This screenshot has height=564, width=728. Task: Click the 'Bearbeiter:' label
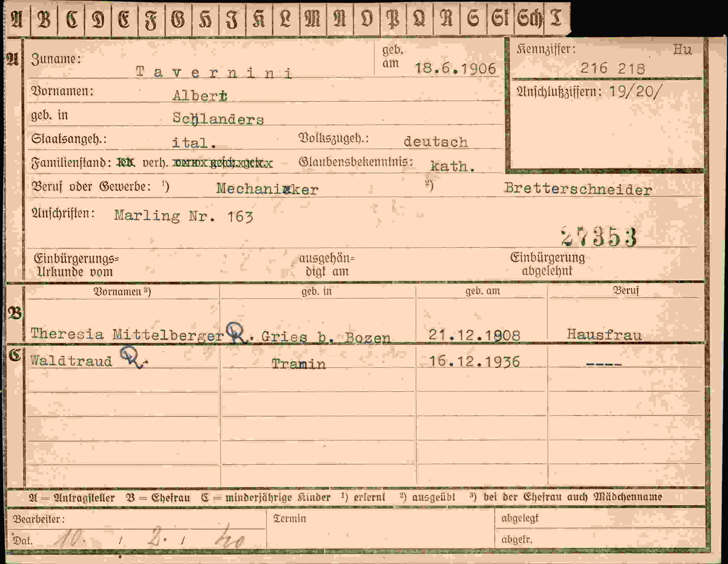(39, 519)
